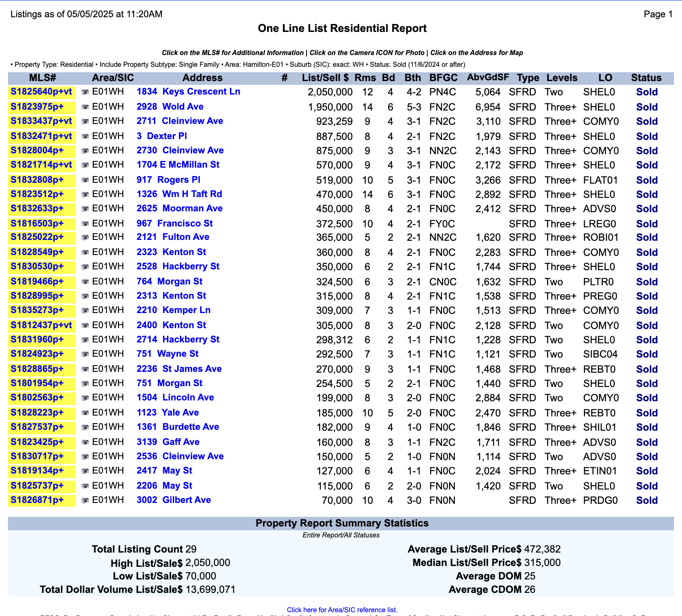Open photo icon for 751 Morgan St
The height and width of the screenshot is (616, 682).
[85, 384]
